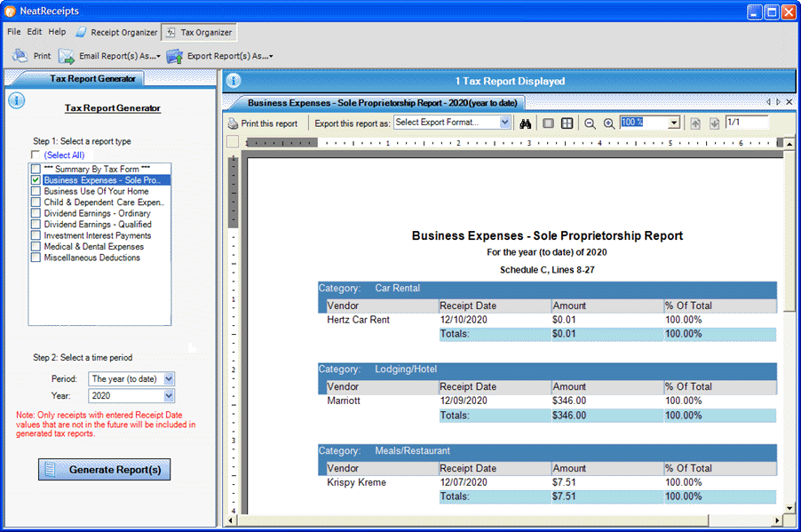Toggle the (Select All) checkbox
This screenshot has width=801, height=532.
click(36, 155)
